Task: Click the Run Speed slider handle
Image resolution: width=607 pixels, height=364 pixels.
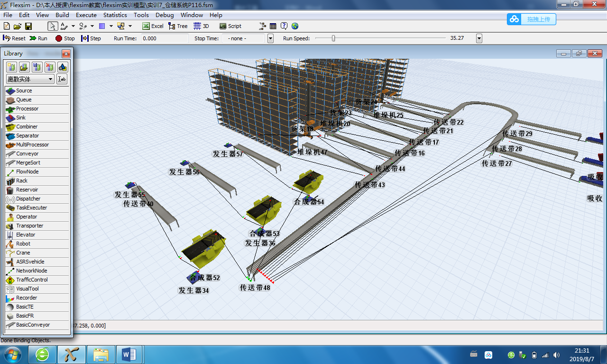Action: (x=333, y=38)
